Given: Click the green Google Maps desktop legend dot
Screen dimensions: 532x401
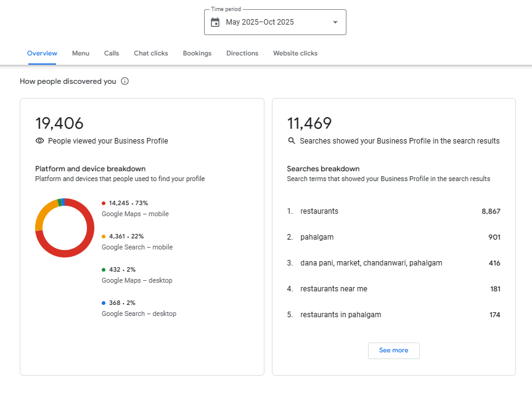Looking at the screenshot, I should coord(104,270).
